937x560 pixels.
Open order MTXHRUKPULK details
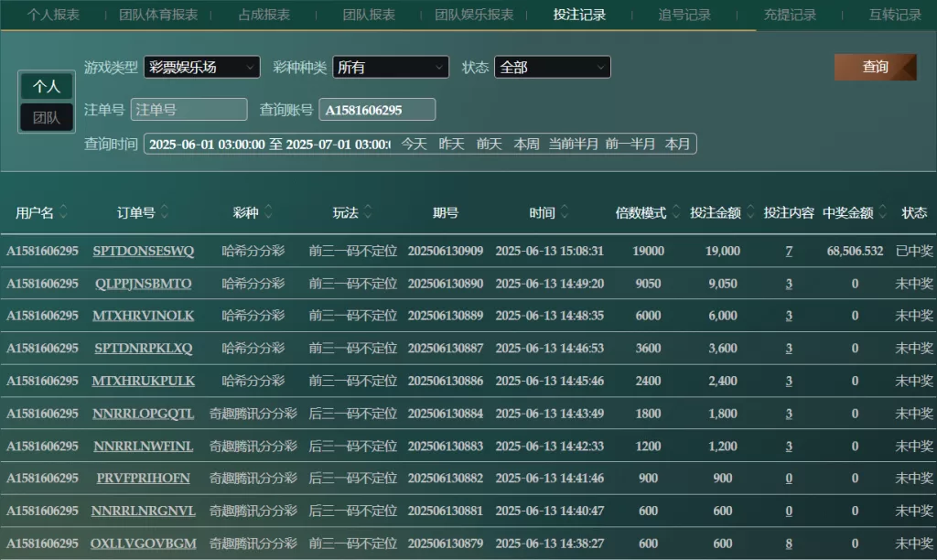pos(144,381)
